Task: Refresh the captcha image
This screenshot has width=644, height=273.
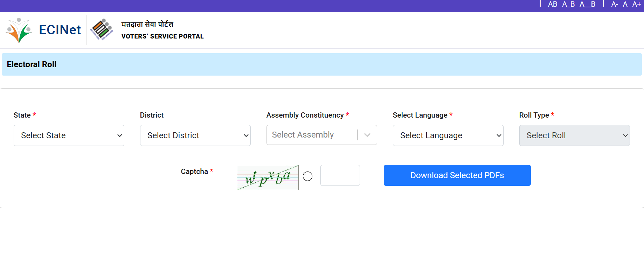Action: click(307, 176)
